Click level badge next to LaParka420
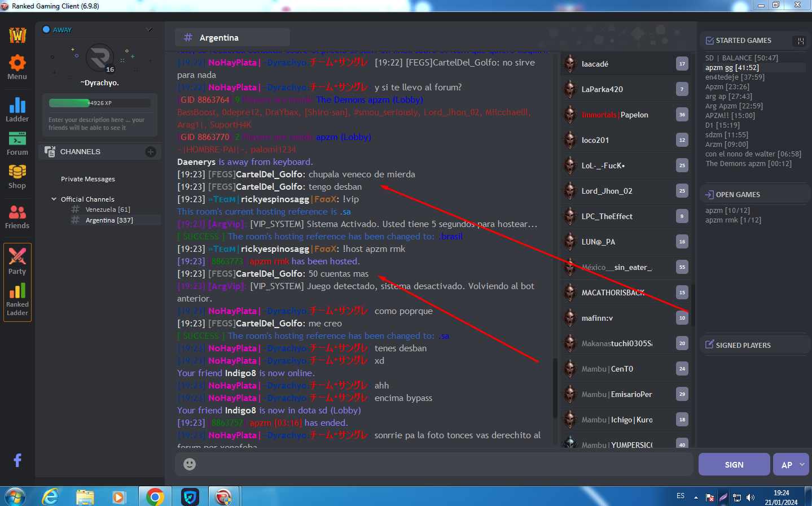This screenshot has width=812, height=506. (682, 89)
